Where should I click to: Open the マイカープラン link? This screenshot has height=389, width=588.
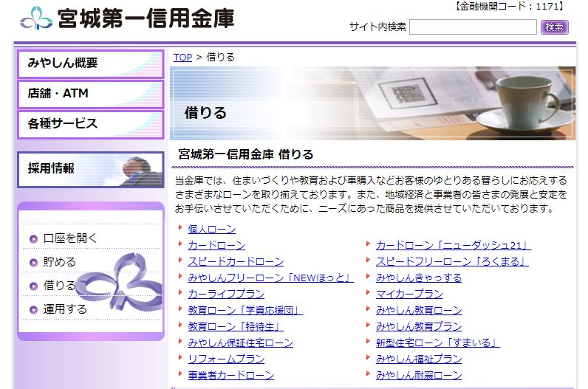pos(409,295)
